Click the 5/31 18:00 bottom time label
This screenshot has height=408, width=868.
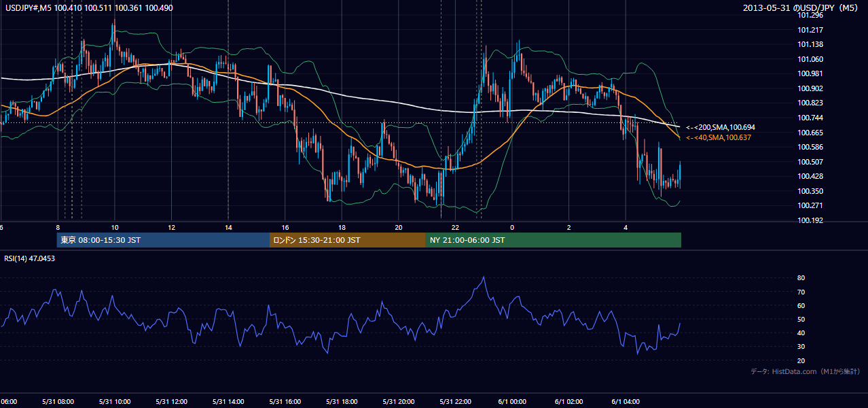coord(342,401)
